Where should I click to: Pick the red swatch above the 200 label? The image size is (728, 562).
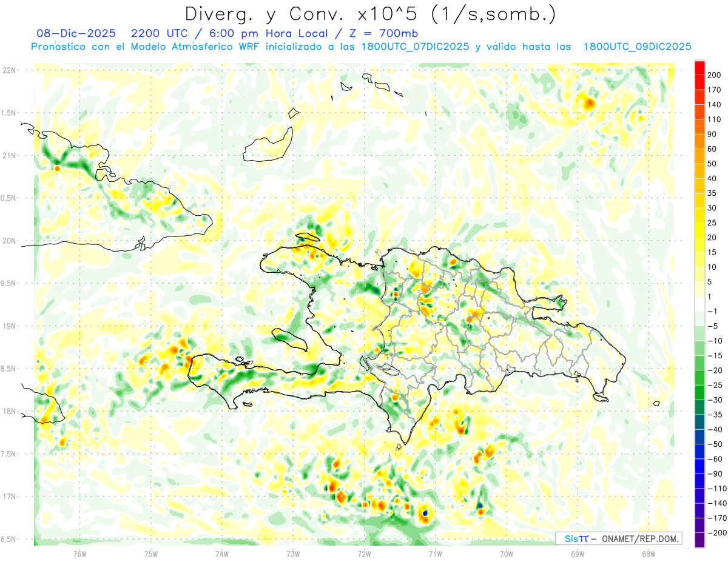click(699, 68)
